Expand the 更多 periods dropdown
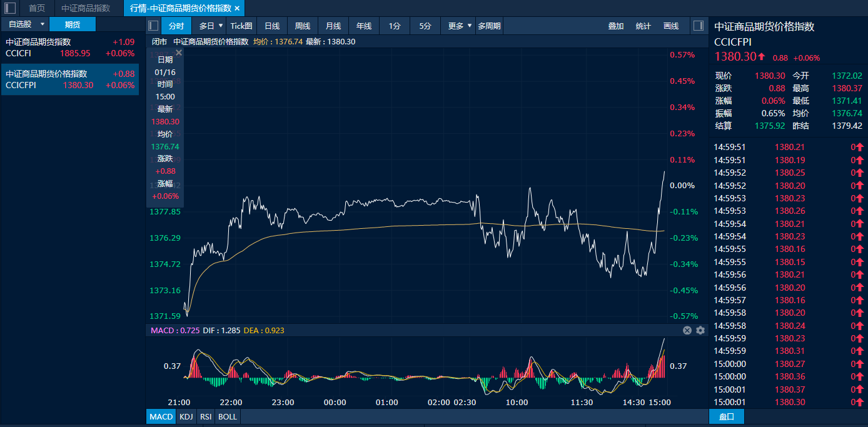The width and height of the screenshot is (868, 427). pos(470,26)
